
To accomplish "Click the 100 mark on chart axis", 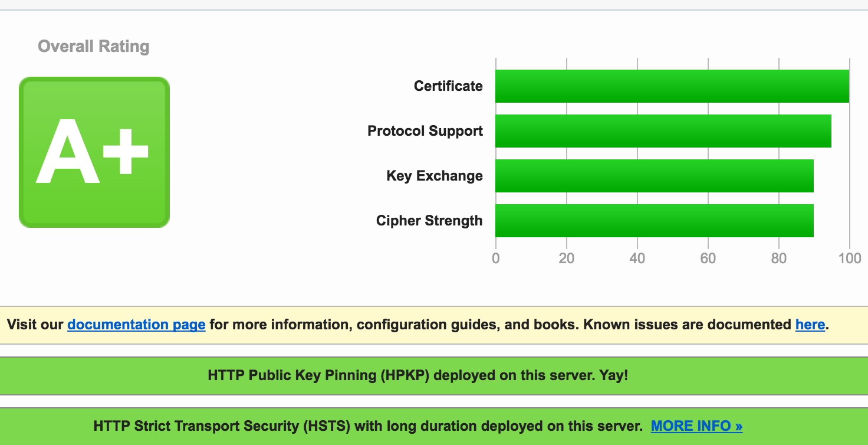I will (x=849, y=258).
